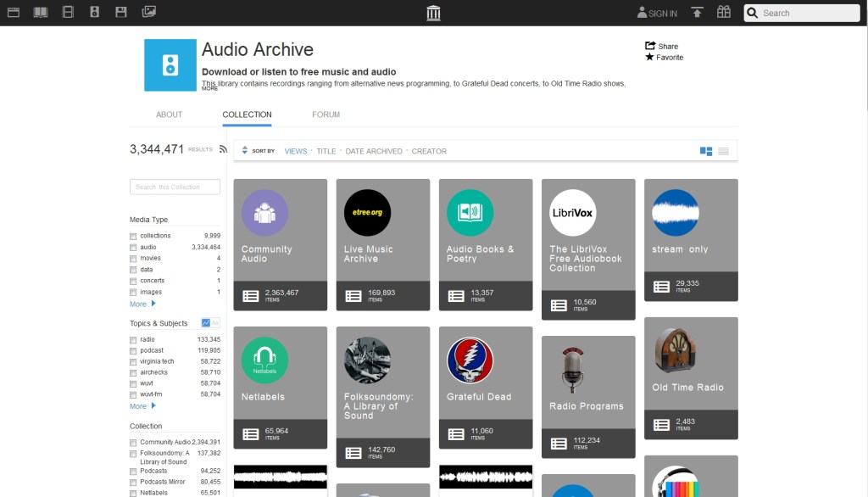The image size is (868, 497).
Task: Enable the podcast topic checkbox
Action: [133, 351]
